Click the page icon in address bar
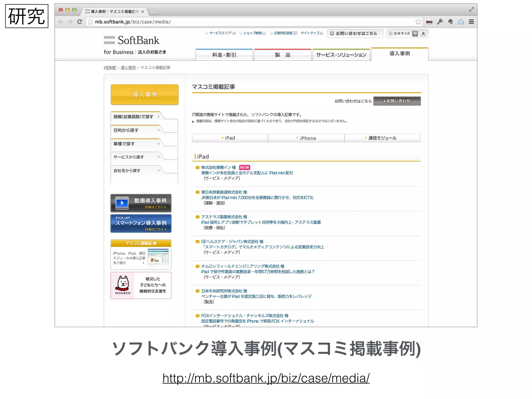This screenshot has height=399, width=532. (90, 22)
